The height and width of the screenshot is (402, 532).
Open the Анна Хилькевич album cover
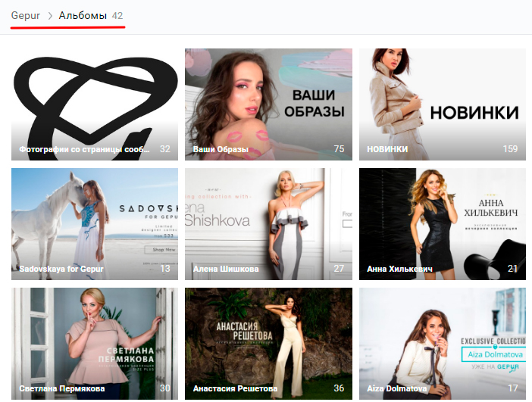pos(443,224)
